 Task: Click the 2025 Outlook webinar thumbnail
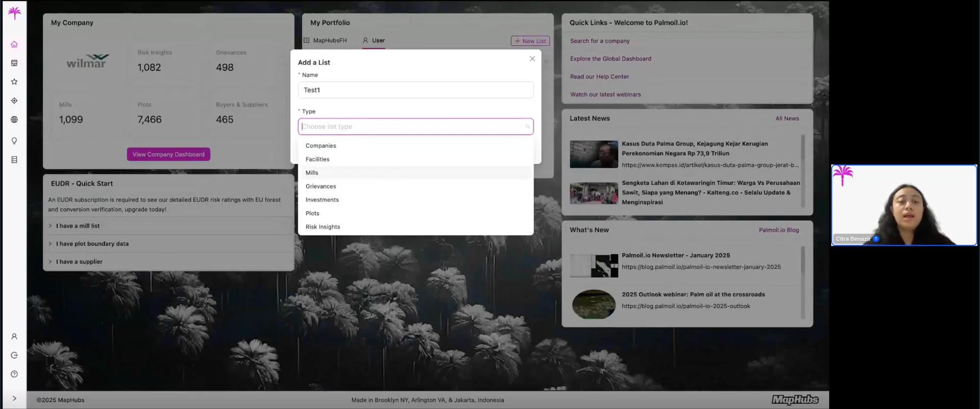594,304
